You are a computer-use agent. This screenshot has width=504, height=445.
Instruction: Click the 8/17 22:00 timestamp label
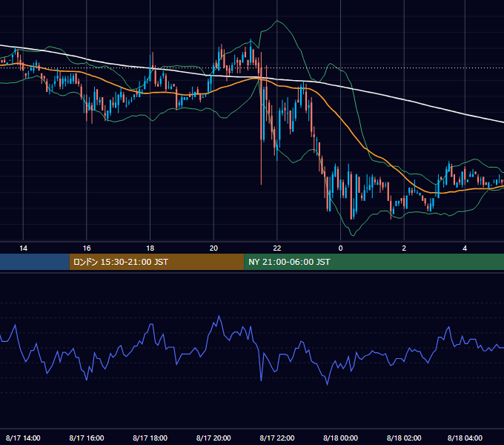[276, 438]
